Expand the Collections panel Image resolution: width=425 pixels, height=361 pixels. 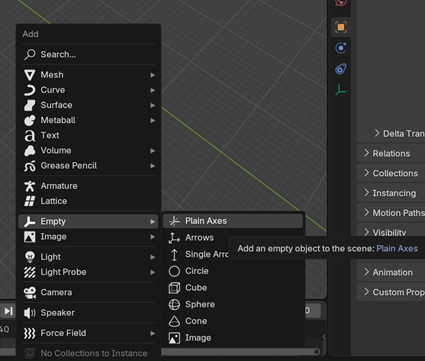coord(391,173)
